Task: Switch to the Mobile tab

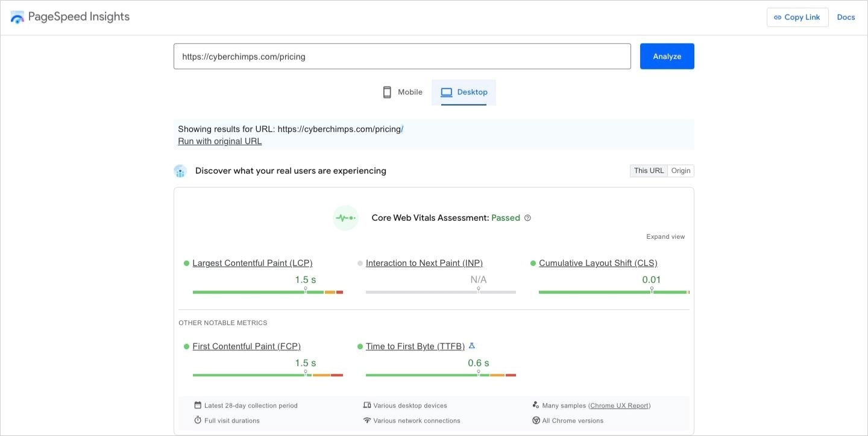Action: pyautogui.click(x=403, y=92)
